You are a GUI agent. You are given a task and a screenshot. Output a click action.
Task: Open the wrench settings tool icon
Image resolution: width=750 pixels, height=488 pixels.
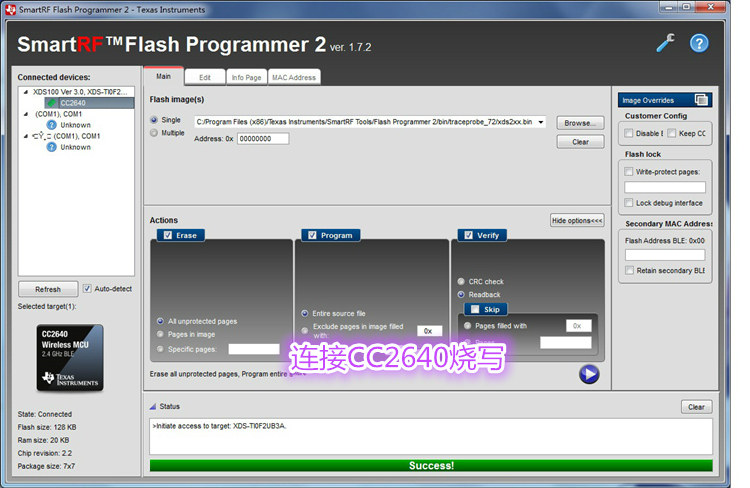(x=665, y=43)
